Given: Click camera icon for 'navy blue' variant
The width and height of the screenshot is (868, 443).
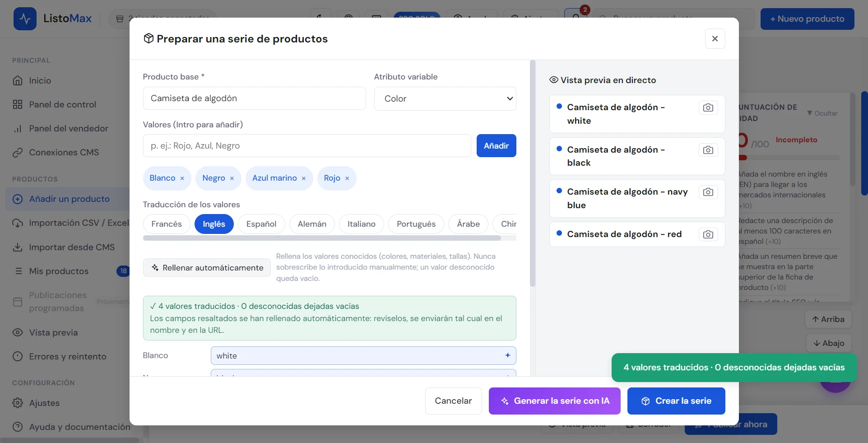Looking at the screenshot, I should [x=708, y=192].
